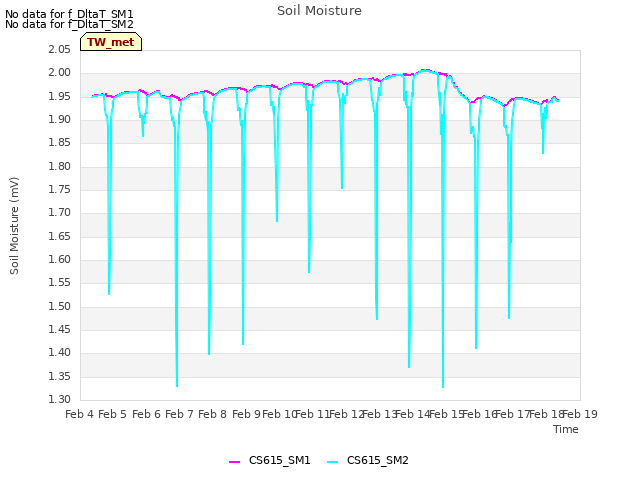Click the Feb 5 x-axis tick label
640x480 pixels.
coord(113,414)
